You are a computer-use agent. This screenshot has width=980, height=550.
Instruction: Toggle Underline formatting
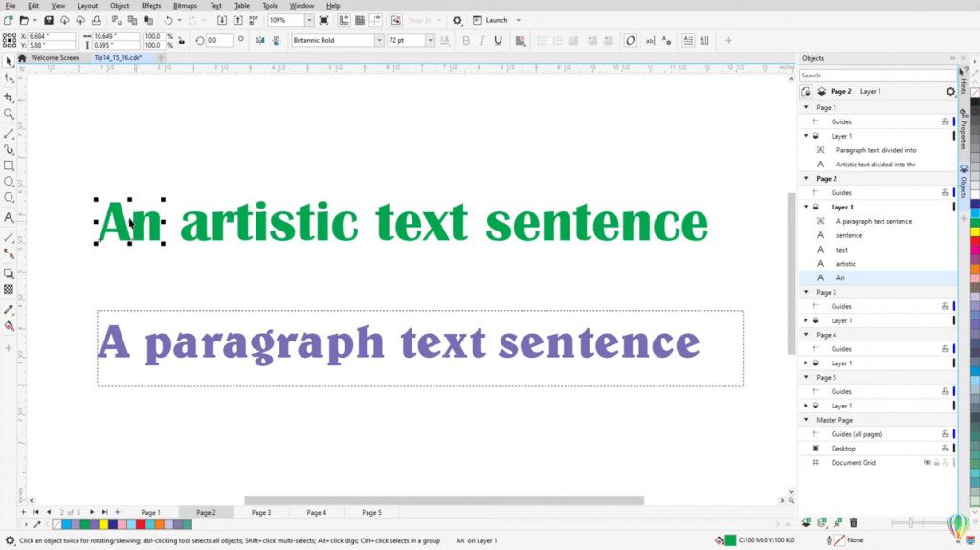point(498,40)
